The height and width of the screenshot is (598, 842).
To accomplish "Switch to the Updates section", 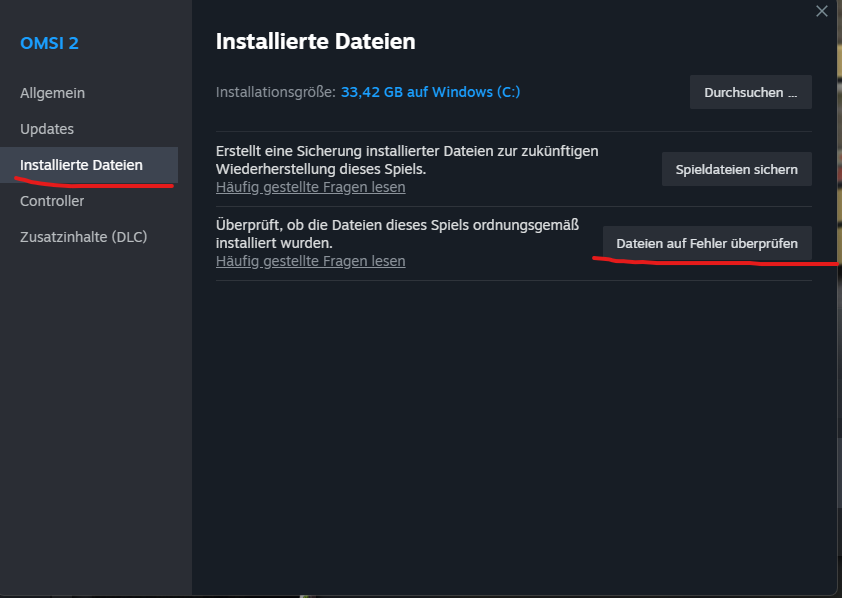I will tap(47, 129).
